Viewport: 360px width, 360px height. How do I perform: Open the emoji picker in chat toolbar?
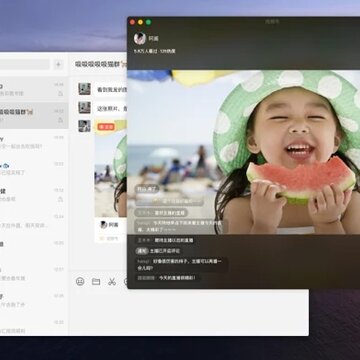pos(80,281)
